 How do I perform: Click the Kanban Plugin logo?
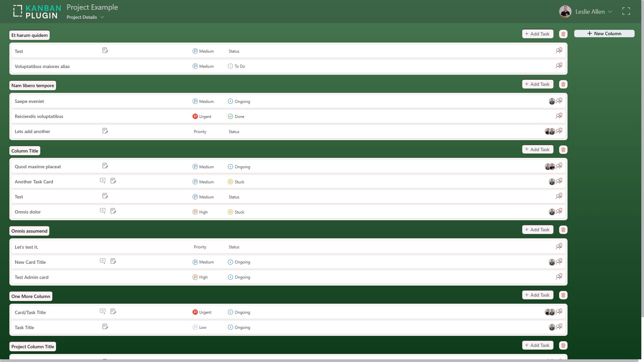(37, 11)
